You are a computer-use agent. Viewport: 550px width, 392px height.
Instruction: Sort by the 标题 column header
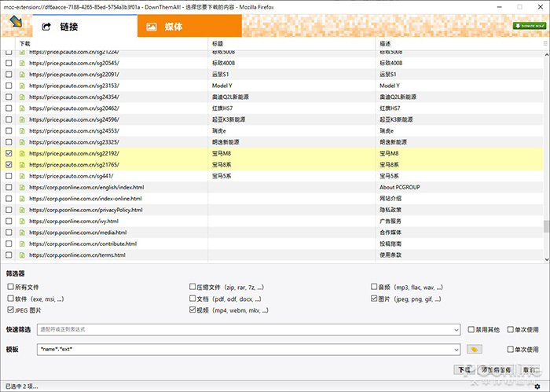[291, 43]
